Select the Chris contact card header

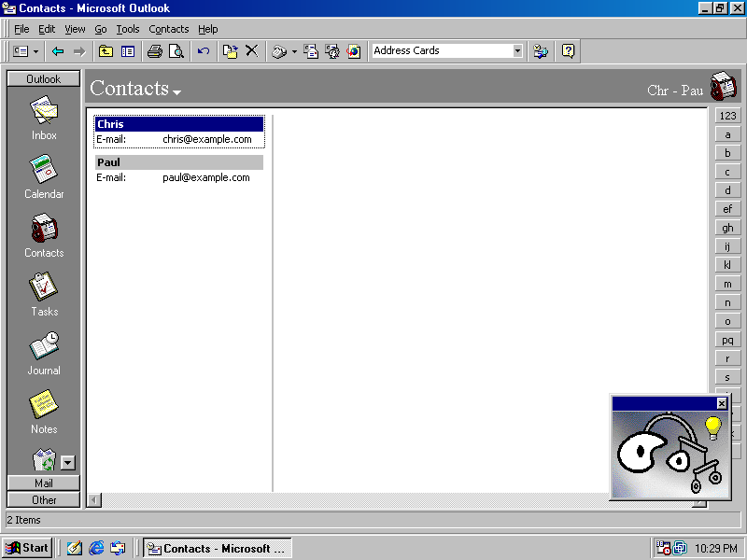tap(179, 124)
